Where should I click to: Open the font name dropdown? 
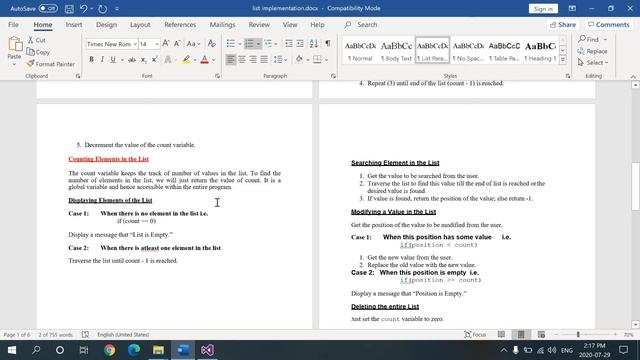click(x=135, y=44)
